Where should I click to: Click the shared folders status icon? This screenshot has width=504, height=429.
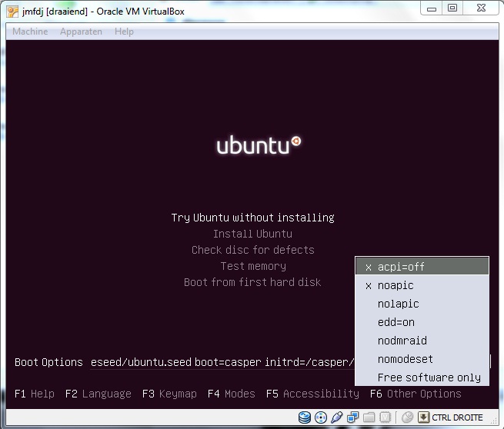pyautogui.click(x=369, y=417)
